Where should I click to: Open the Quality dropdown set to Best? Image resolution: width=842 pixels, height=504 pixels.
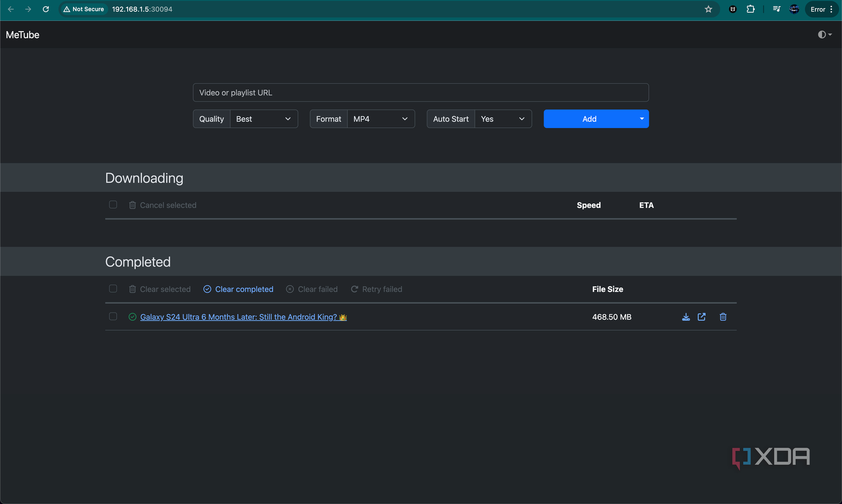click(x=263, y=118)
